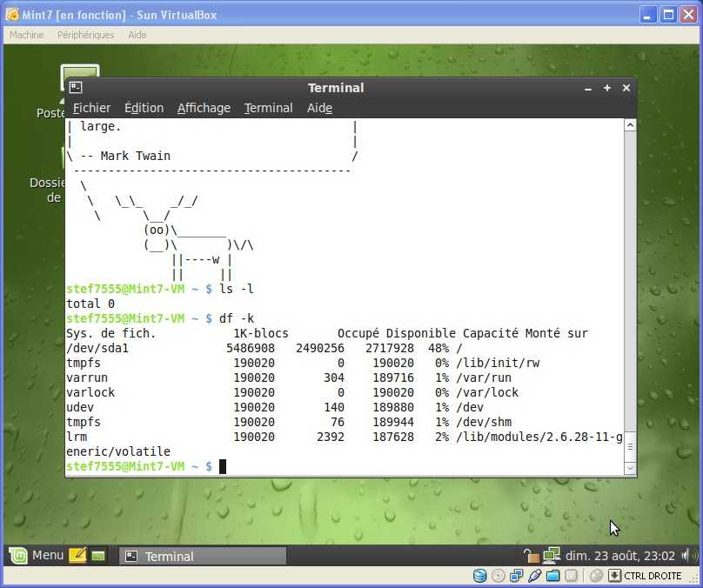Click the '/dev/shm' mount point
This screenshot has height=588, width=703.
(484, 422)
